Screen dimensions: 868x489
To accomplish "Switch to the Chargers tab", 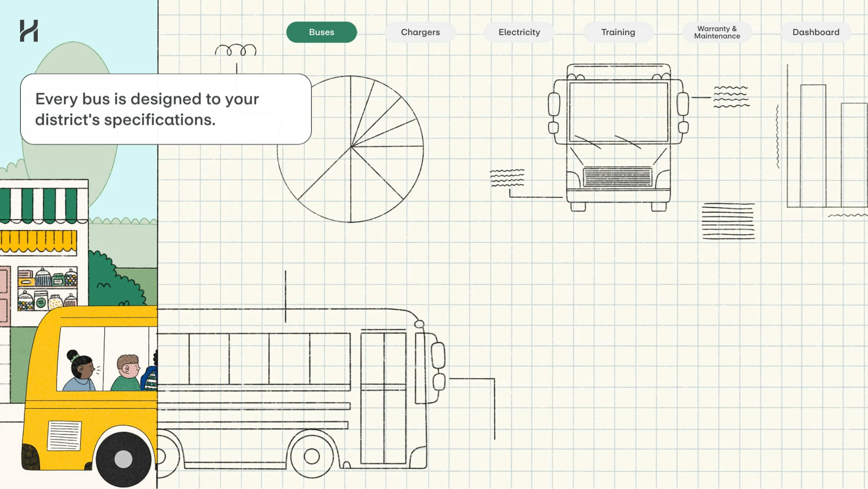I will (x=420, y=32).
